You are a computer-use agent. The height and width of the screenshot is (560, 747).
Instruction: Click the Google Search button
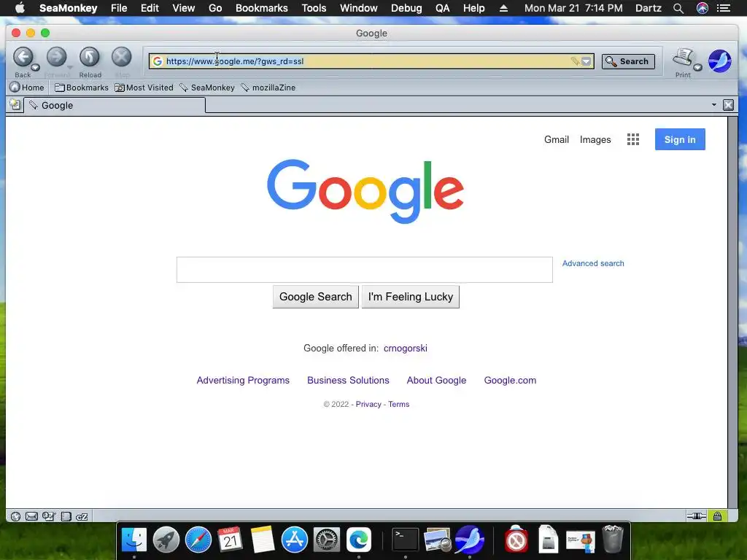click(x=315, y=297)
